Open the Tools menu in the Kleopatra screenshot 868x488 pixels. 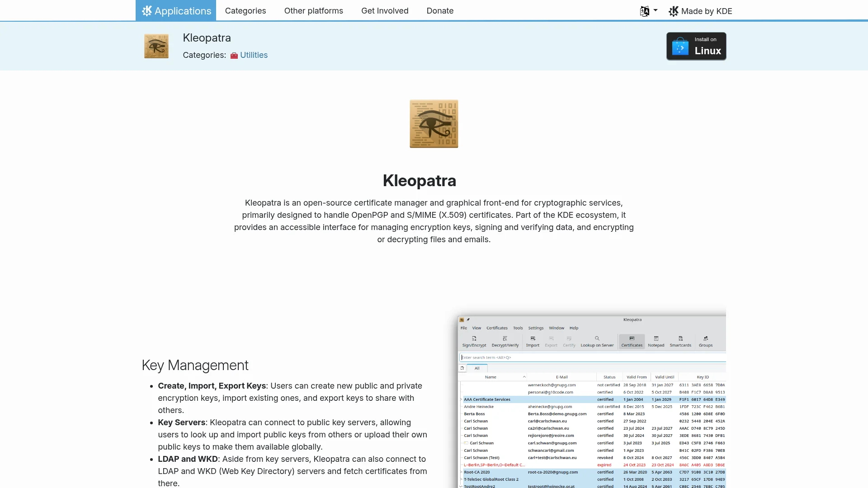(518, 328)
